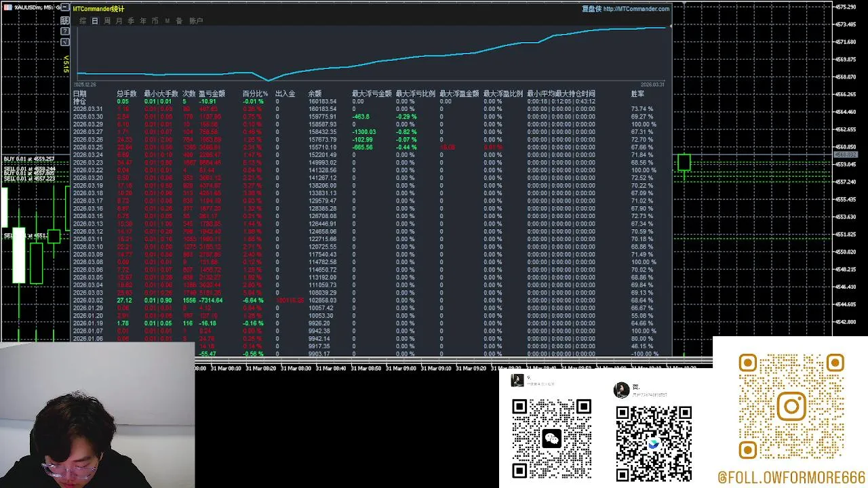
Task: Click the icon between minimize and help icons
Action: (x=65, y=20)
